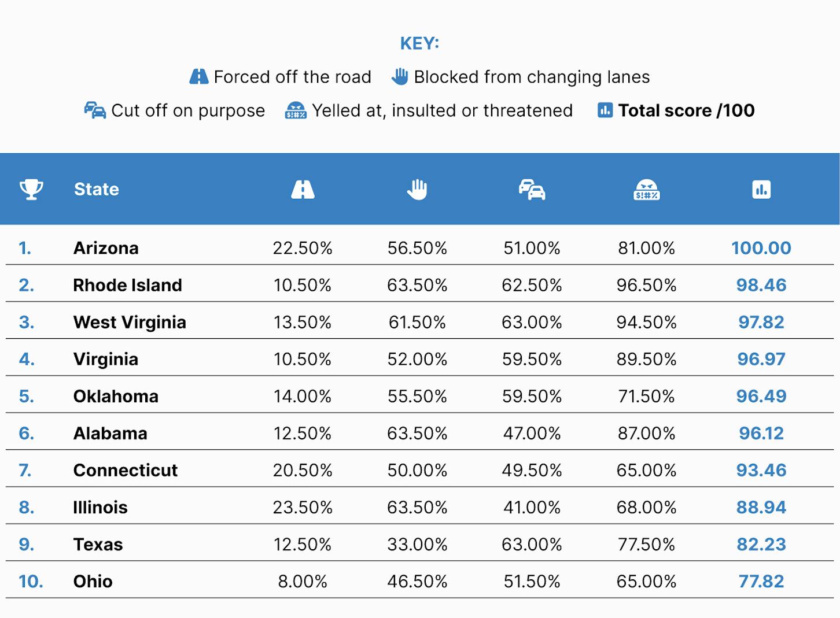Click Arizona's 100.00 total score

tap(761, 248)
